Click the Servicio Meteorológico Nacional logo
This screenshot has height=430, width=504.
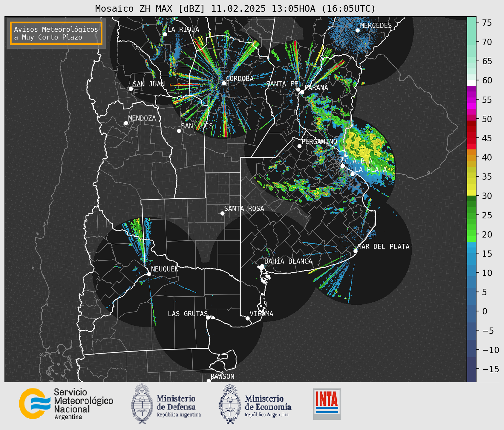pos(35,403)
